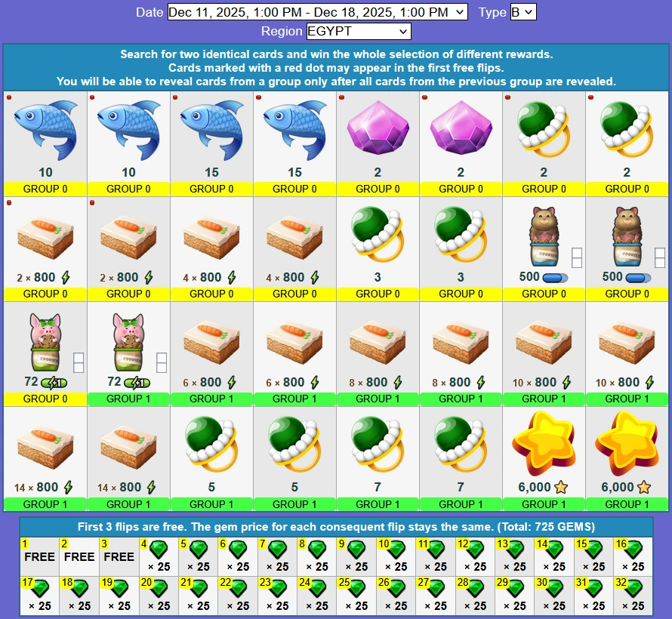Click the green gem icon for flip 7
This screenshot has height=619, width=672.
[x=278, y=550]
